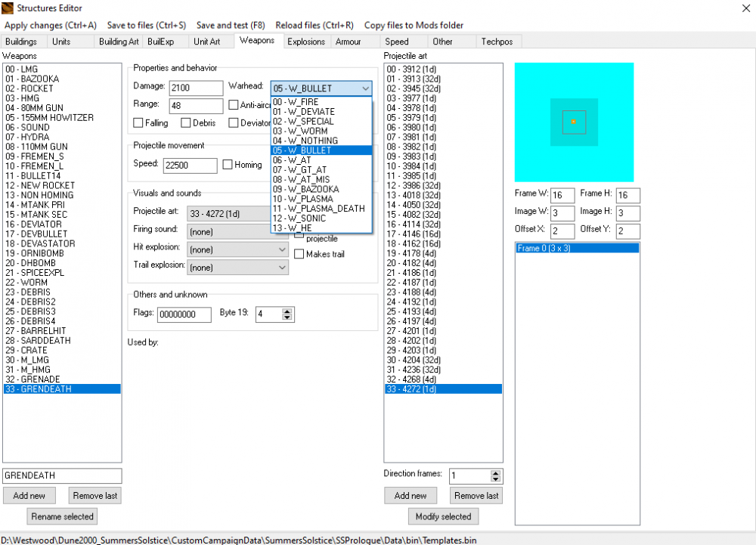This screenshot has height=545, width=756.
Task: Check the Makes trail option
Action: (x=299, y=254)
